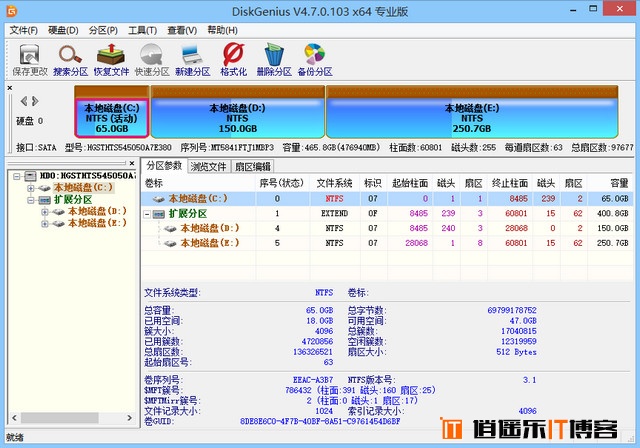The image size is (640, 448).
Task: Click the Save Changes (保存更改) toolbar icon
Action: tap(29, 60)
